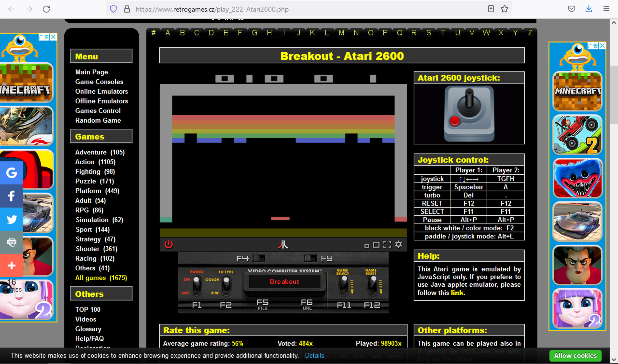
Task: Click the Allow cookies button
Action: click(575, 355)
